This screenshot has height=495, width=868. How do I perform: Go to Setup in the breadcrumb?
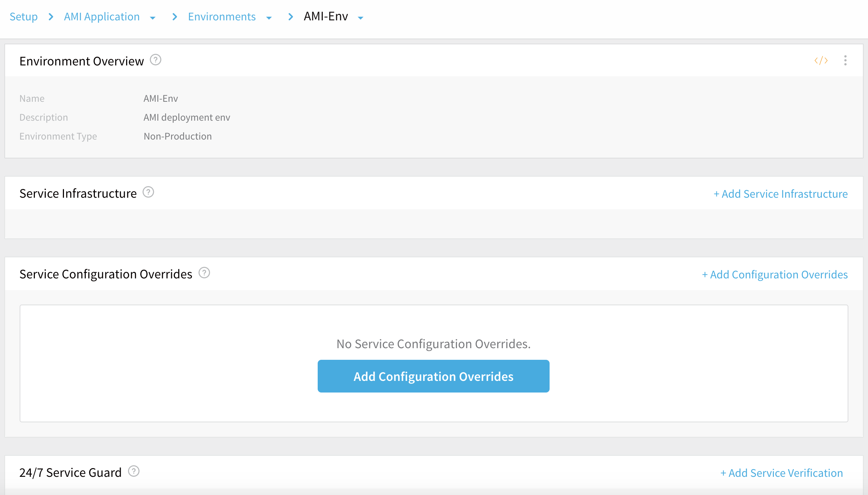(24, 17)
